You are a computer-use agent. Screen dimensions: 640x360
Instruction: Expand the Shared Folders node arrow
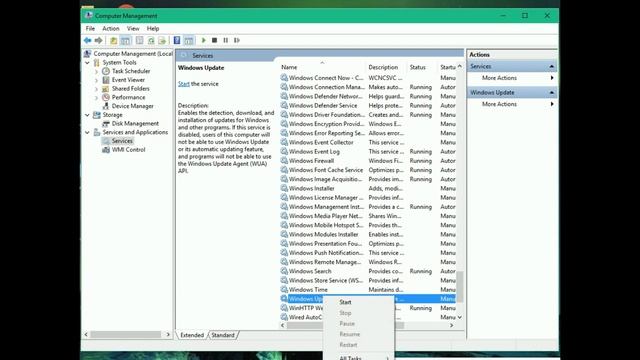click(96, 89)
